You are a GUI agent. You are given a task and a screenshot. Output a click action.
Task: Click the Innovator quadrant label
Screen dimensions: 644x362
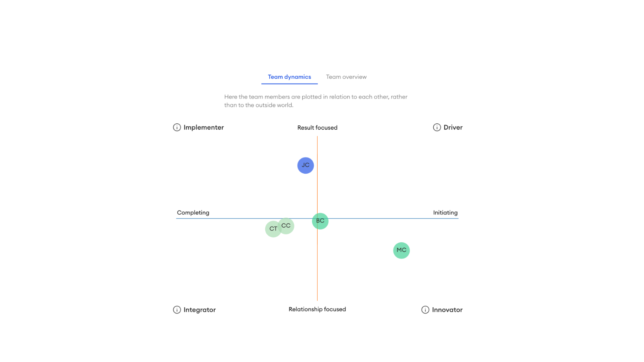click(x=447, y=310)
